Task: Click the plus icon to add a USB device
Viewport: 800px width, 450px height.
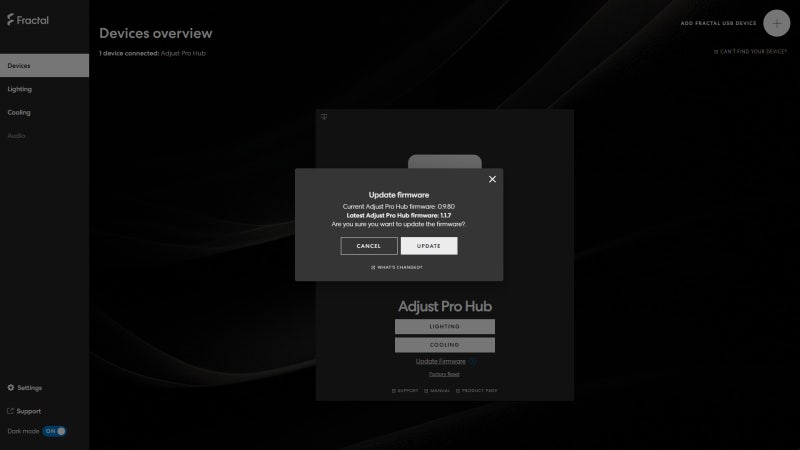Action: coord(777,23)
